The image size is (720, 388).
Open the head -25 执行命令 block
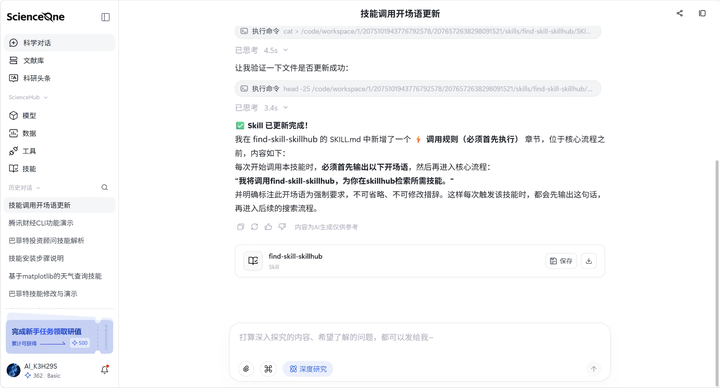(417, 89)
